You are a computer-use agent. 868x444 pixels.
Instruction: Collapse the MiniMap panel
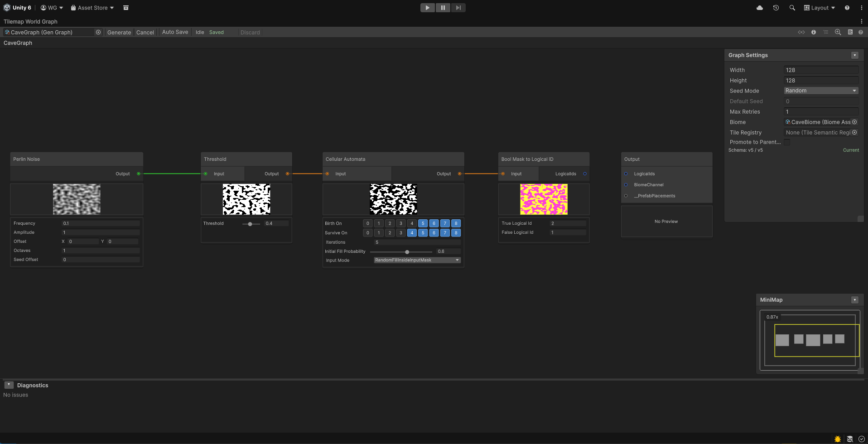coord(855,300)
